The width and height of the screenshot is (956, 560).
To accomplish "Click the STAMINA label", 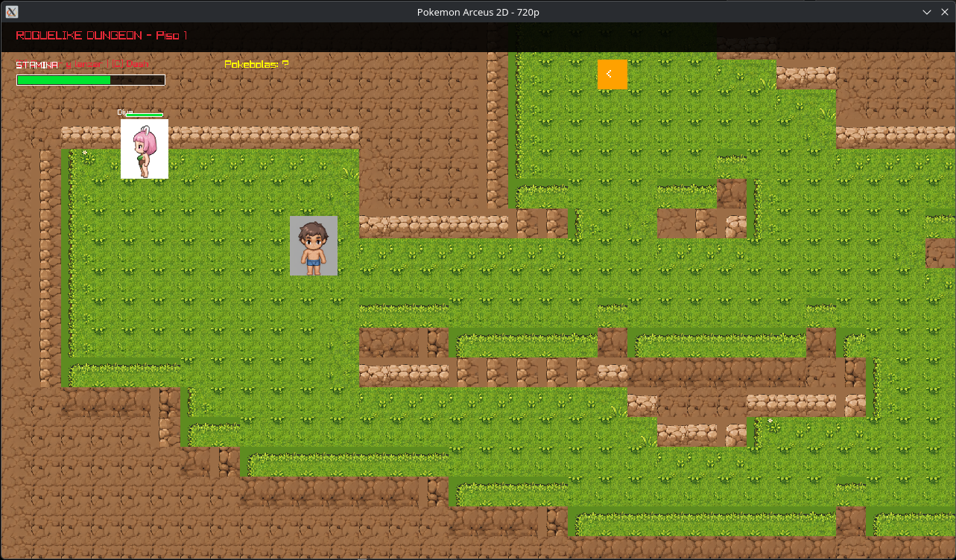I will click(37, 65).
